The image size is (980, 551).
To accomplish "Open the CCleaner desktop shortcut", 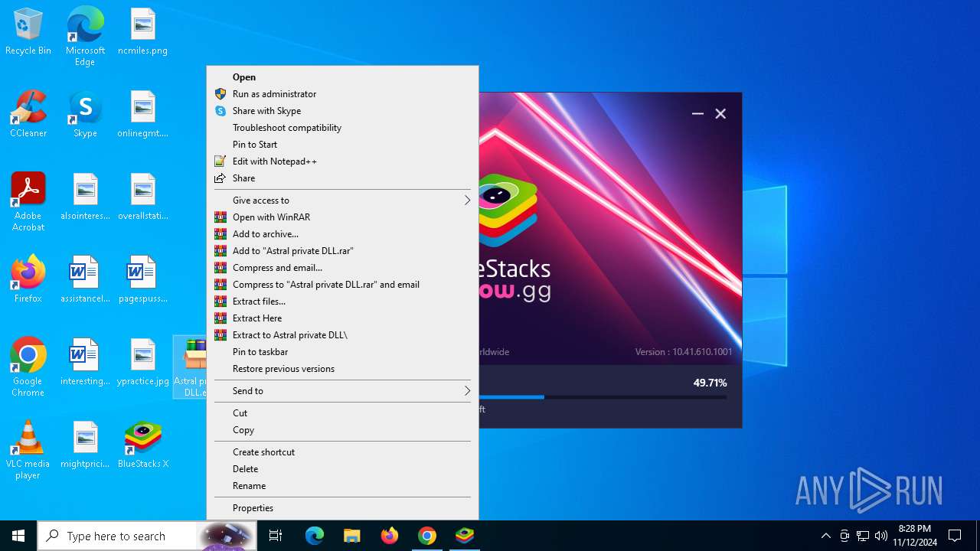I will click(x=28, y=115).
